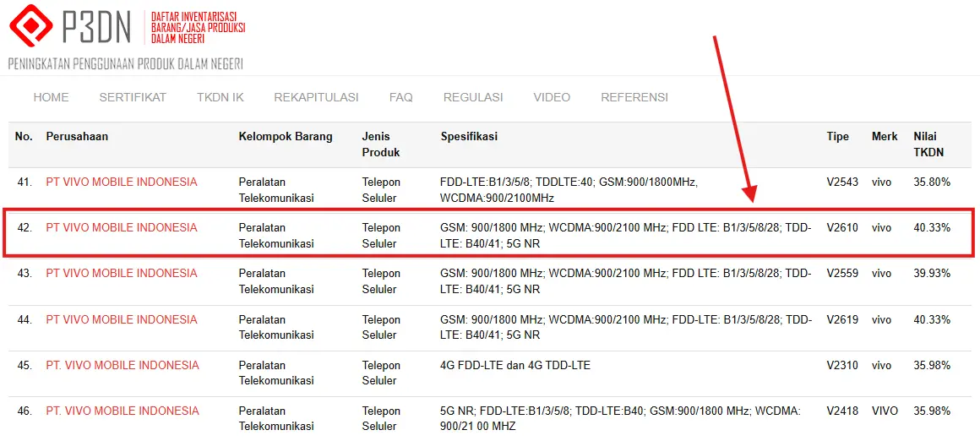
Task: Click the specification text in row 41
Action: (569, 190)
